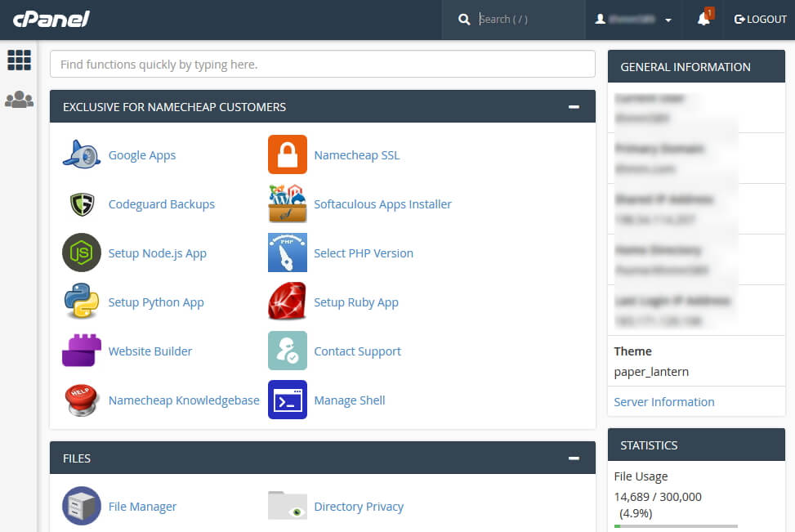Screen dimensions: 795x532
Task: Click the Namecheap SSL link
Action: (x=357, y=155)
